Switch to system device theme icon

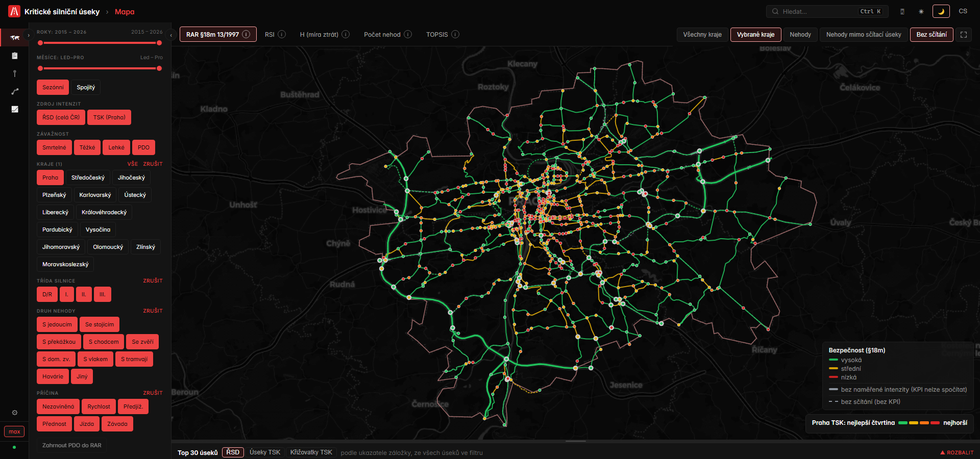pyautogui.click(x=902, y=11)
